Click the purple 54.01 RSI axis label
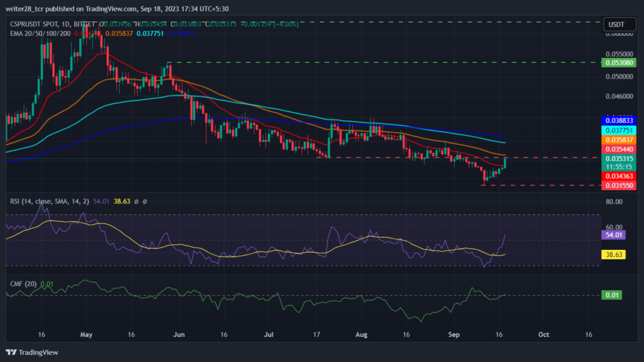This screenshot has width=644, height=362. [614, 235]
